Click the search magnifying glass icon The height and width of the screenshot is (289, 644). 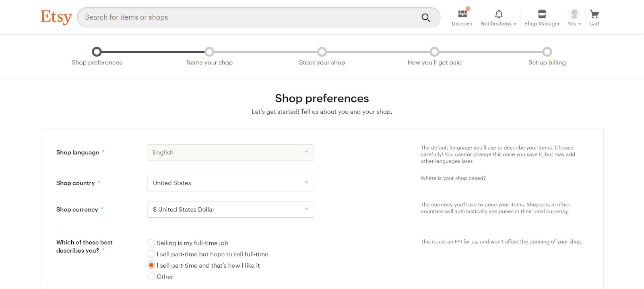425,17
